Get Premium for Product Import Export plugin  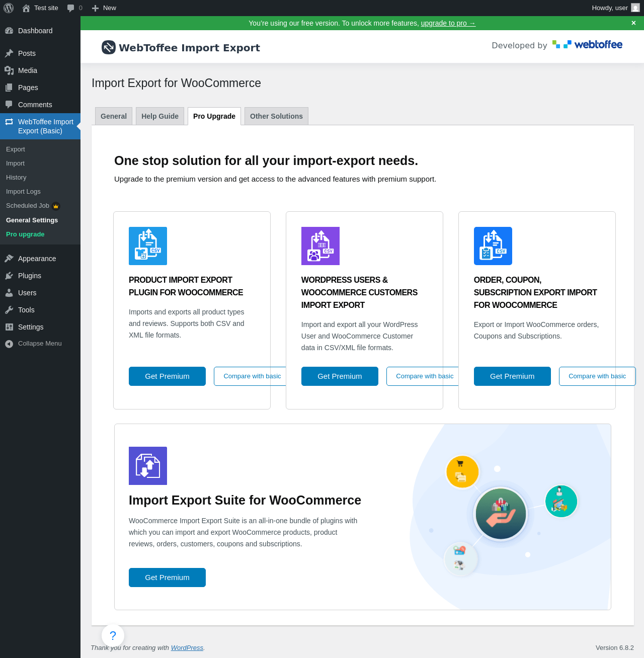point(167,376)
